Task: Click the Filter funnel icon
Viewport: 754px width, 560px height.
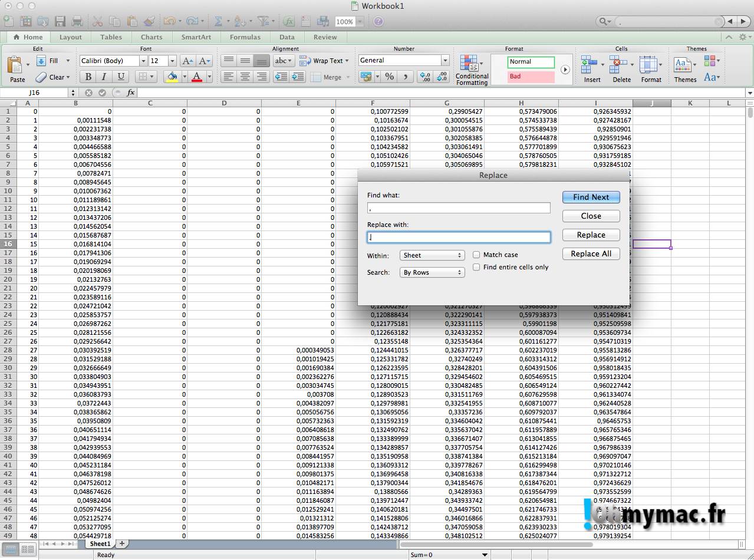Action: point(262,21)
